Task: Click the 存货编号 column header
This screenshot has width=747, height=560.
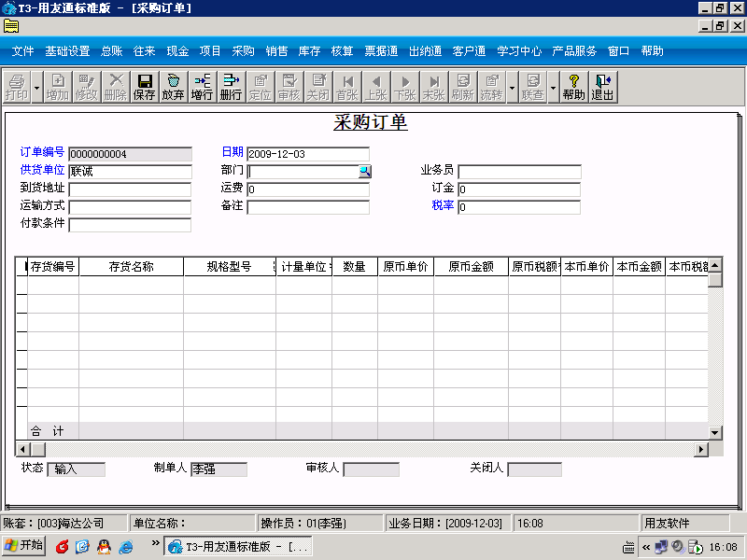Action: coord(53,267)
